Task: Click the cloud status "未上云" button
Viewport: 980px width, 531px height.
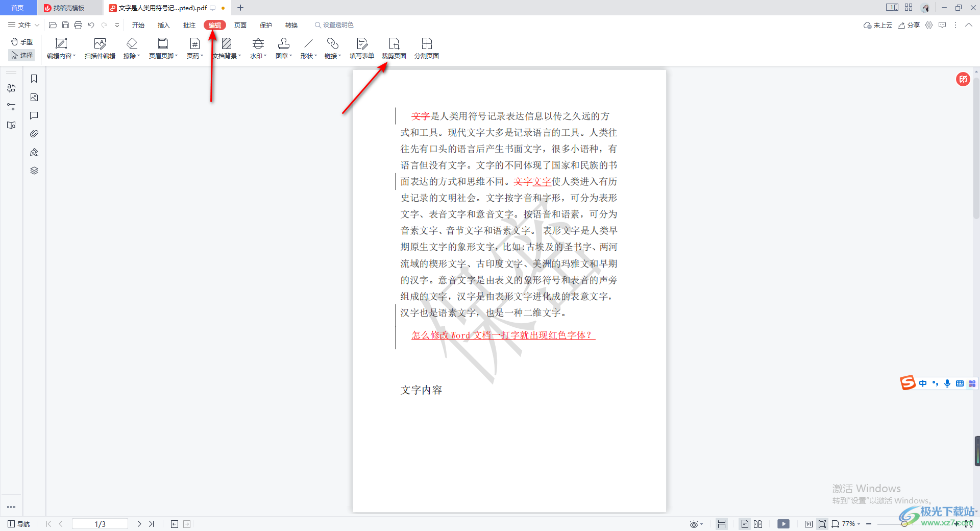Action: point(877,25)
